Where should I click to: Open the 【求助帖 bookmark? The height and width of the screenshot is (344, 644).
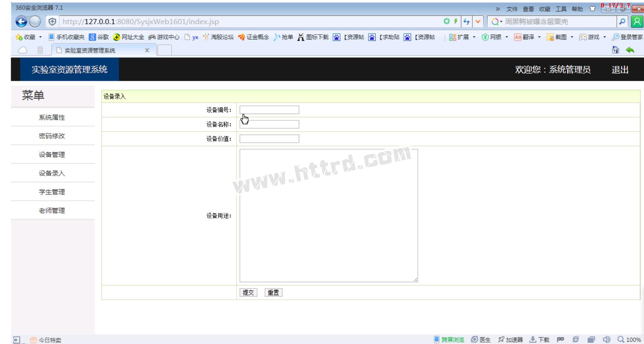(384, 37)
